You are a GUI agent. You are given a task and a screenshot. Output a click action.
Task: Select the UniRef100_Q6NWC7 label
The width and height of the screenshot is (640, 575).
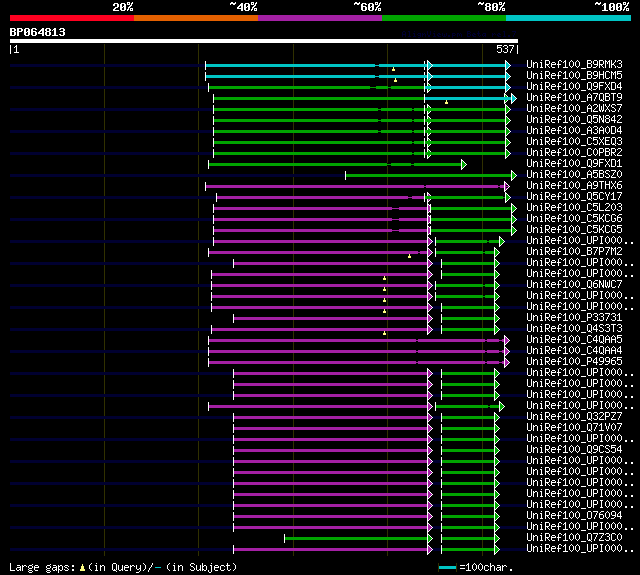(x=574, y=284)
